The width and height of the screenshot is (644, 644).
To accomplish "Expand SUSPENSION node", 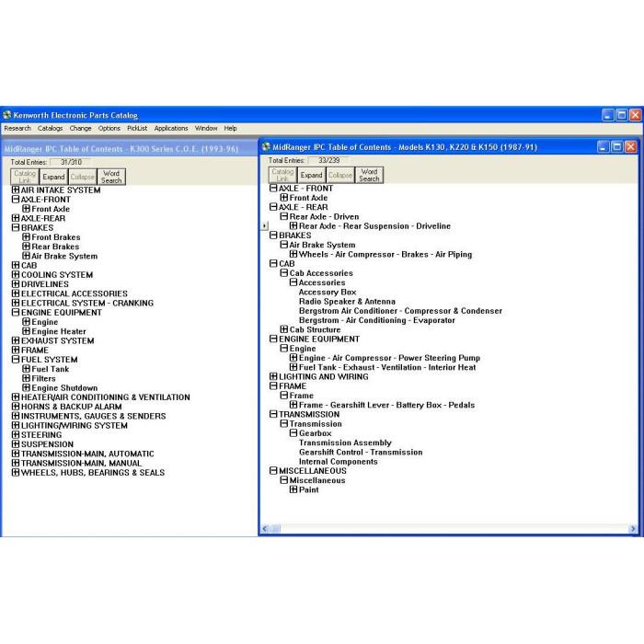I will pyautogui.click(x=16, y=444).
